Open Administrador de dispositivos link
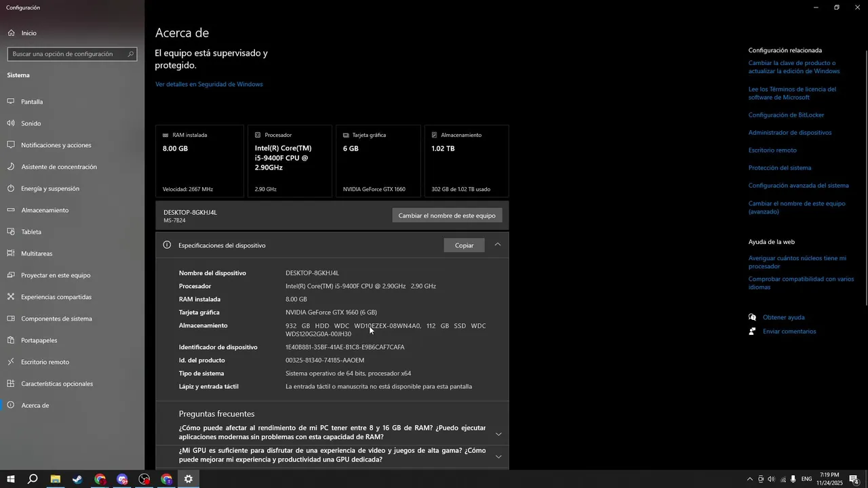 click(x=790, y=133)
